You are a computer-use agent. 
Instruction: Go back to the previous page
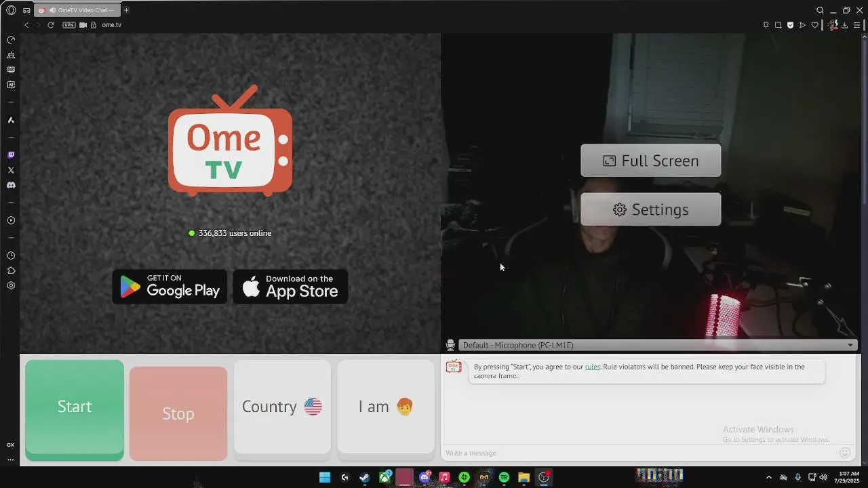(x=26, y=25)
